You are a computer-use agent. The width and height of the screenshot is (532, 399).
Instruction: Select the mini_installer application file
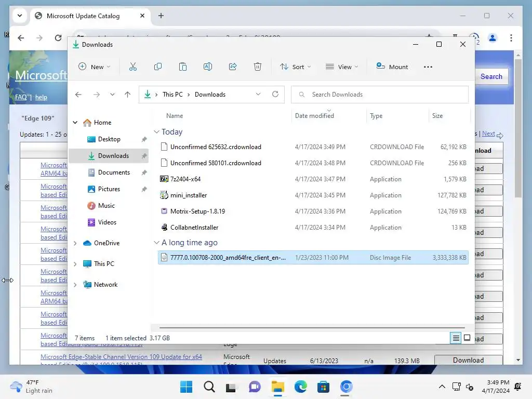click(x=313, y=195)
